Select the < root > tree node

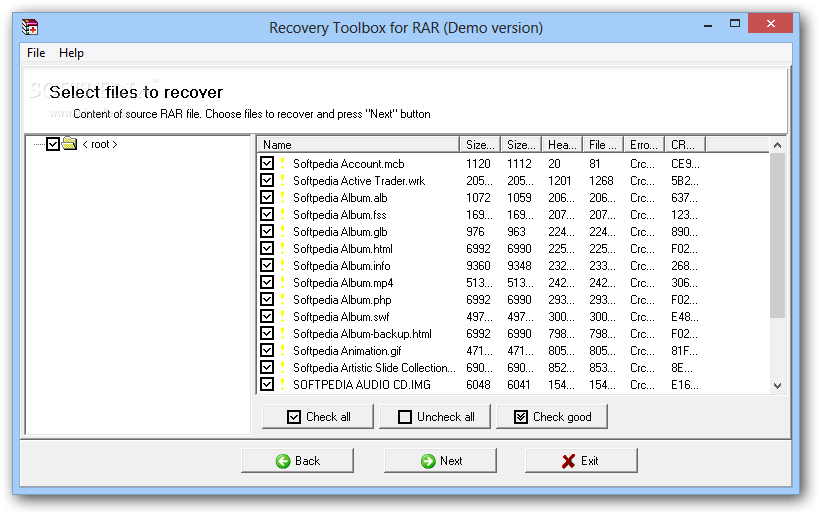99,144
